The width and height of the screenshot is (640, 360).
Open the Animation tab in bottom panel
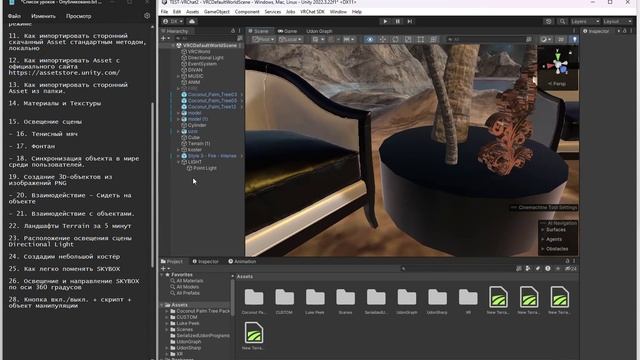(x=242, y=261)
